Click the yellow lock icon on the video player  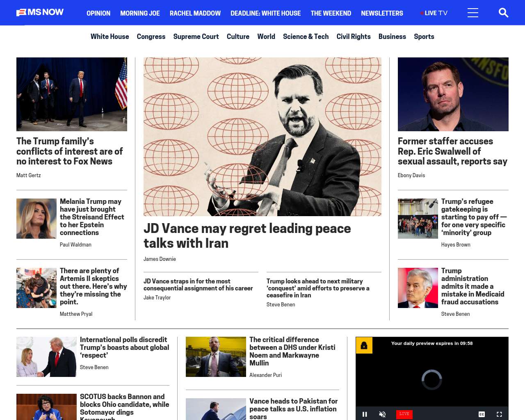tap(364, 345)
